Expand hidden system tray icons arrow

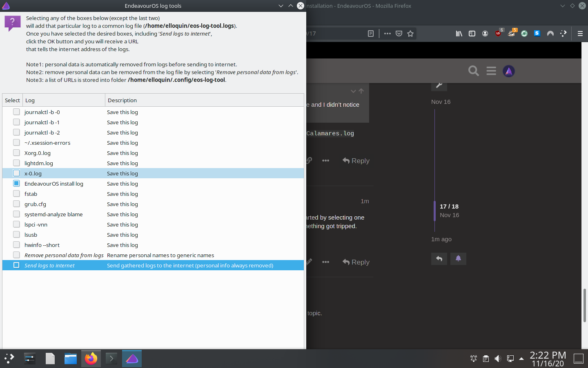point(521,359)
